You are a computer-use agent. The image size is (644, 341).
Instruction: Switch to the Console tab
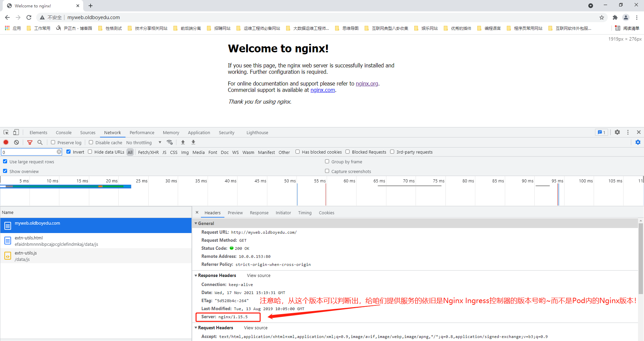(x=63, y=133)
